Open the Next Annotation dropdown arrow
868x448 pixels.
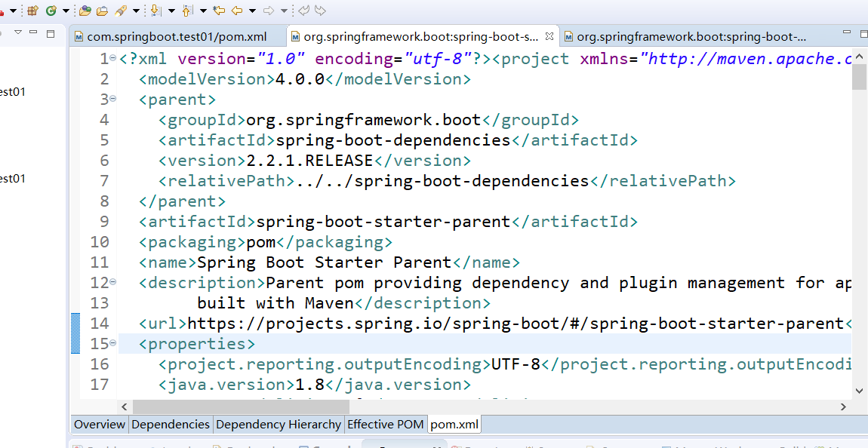(x=171, y=10)
